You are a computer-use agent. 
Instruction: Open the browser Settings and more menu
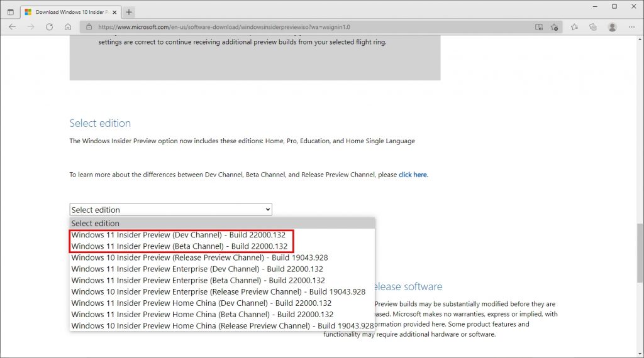click(631, 27)
